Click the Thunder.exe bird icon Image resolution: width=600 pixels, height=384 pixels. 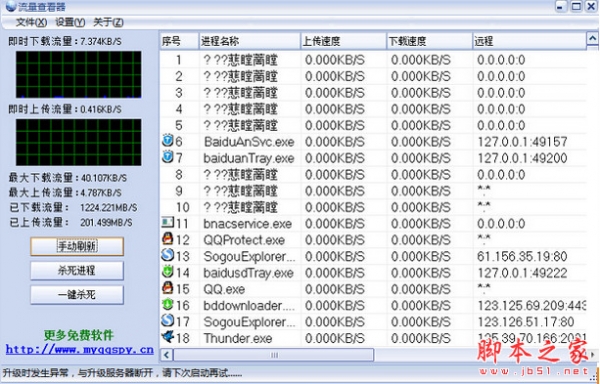pos(168,337)
